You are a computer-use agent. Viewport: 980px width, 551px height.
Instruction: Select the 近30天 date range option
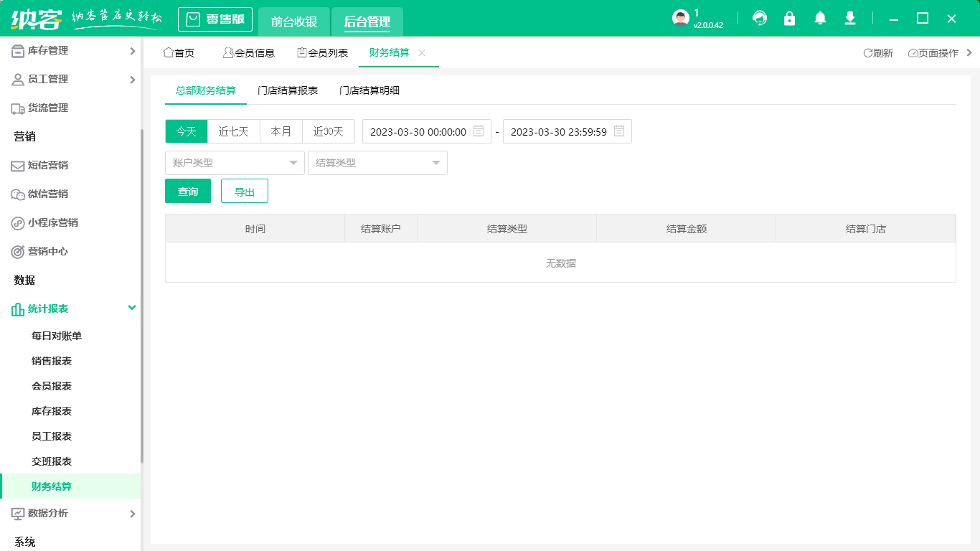tap(329, 131)
